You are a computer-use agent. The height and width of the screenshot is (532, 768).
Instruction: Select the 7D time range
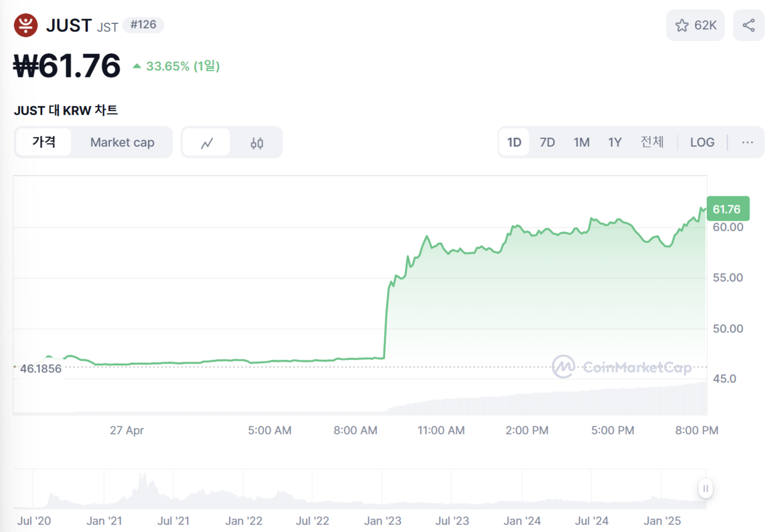pyautogui.click(x=547, y=143)
